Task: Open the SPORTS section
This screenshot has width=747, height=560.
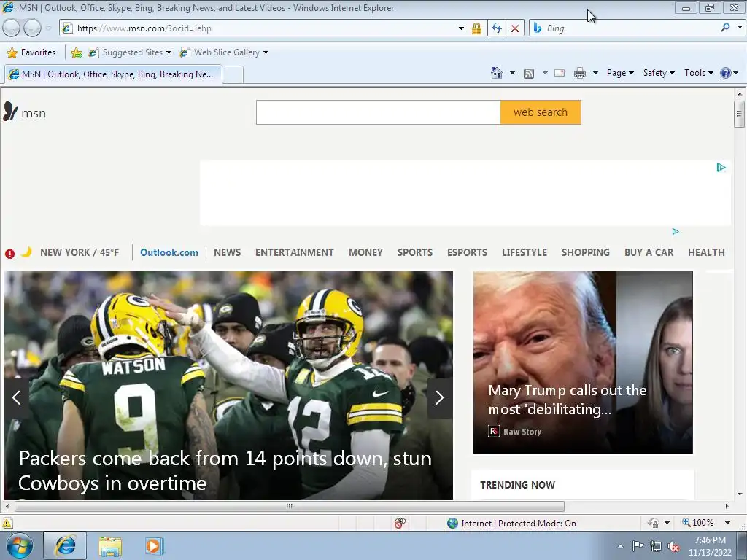Action: pyautogui.click(x=415, y=252)
